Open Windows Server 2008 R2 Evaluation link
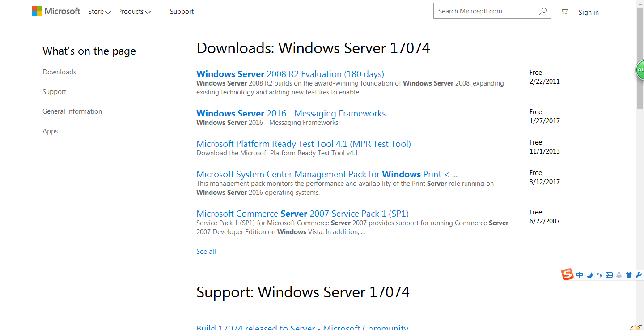The image size is (644, 330). point(290,74)
